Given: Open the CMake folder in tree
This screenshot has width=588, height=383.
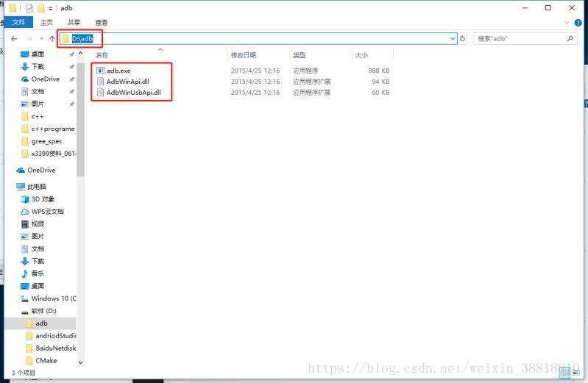Looking at the screenshot, I should (46, 360).
